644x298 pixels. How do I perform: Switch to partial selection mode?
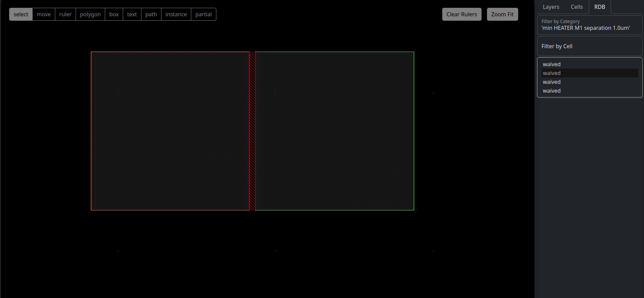[x=203, y=14]
